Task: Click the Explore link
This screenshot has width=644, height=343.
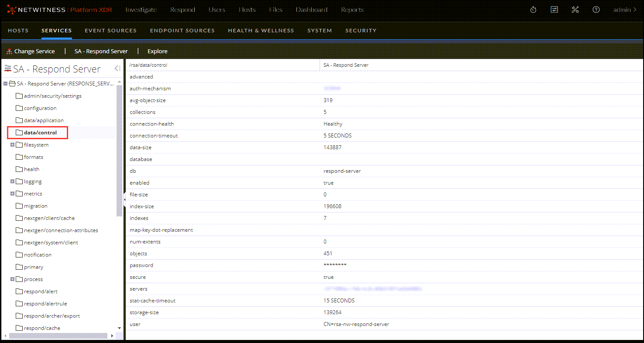Action: coord(157,51)
